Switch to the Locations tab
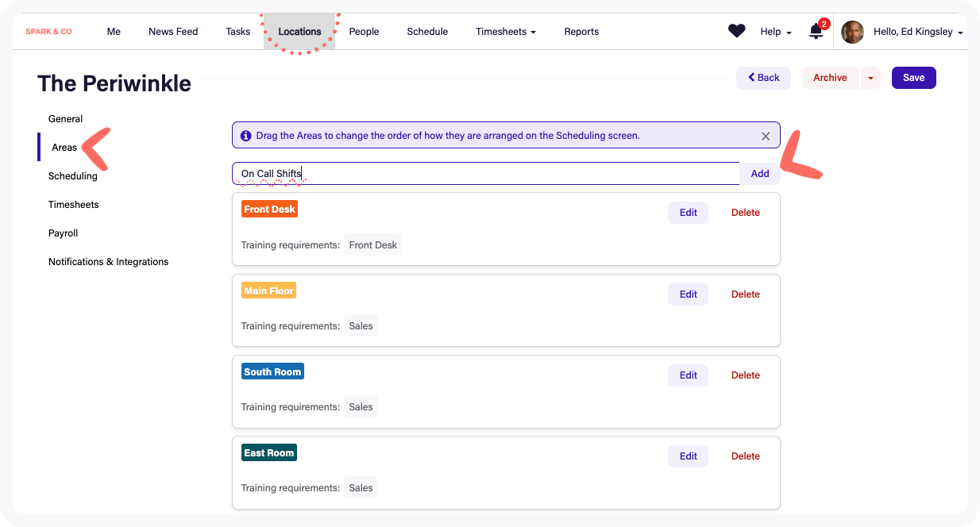The height and width of the screenshot is (527, 980). 300,32
